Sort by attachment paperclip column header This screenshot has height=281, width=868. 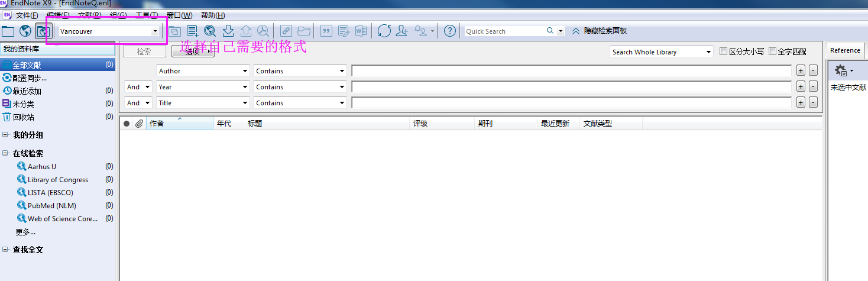point(139,124)
